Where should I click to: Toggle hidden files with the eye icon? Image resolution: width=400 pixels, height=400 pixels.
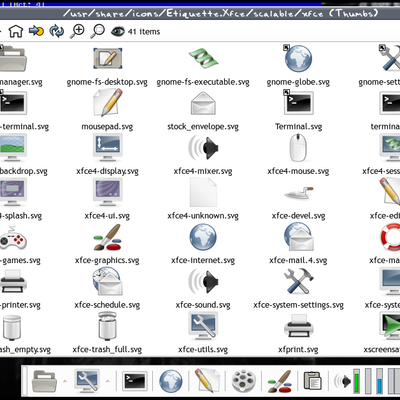118,32
